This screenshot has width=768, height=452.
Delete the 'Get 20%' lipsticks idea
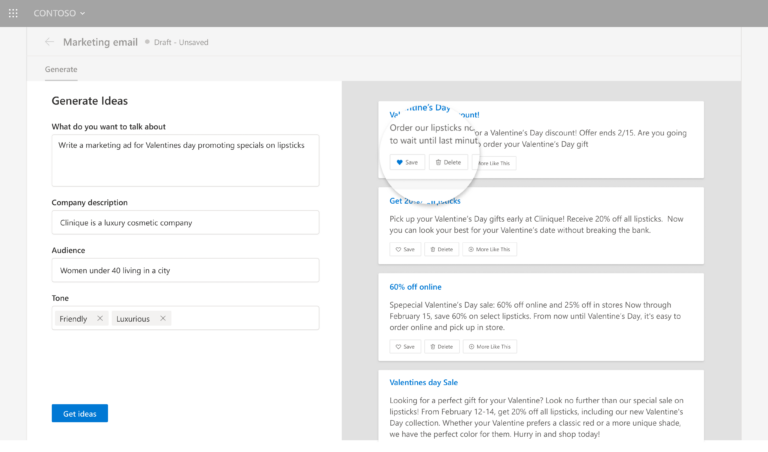coord(441,249)
